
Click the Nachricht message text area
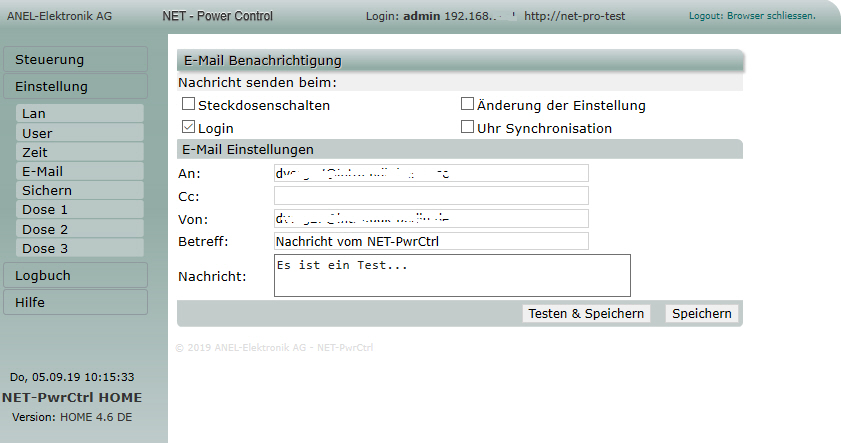click(x=452, y=276)
